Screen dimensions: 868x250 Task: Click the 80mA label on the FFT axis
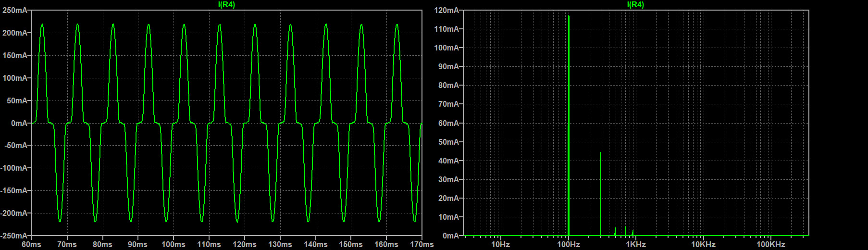[x=449, y=85]
